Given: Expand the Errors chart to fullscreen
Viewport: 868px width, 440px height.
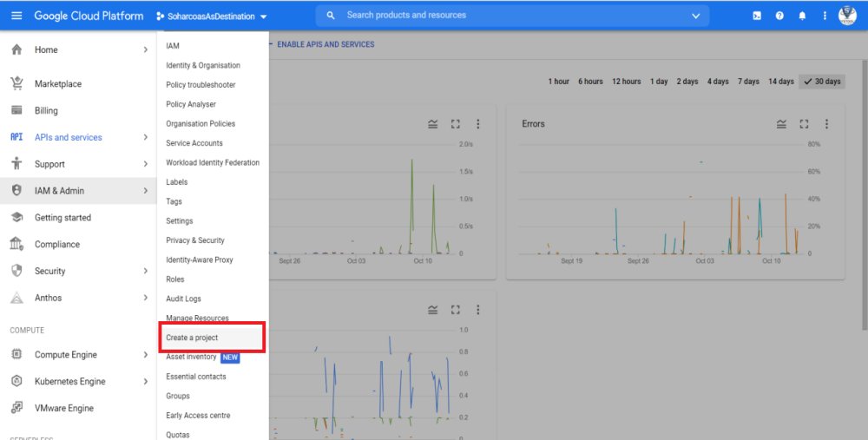Looking at the screenshot, I should click(x=804, y=124).
